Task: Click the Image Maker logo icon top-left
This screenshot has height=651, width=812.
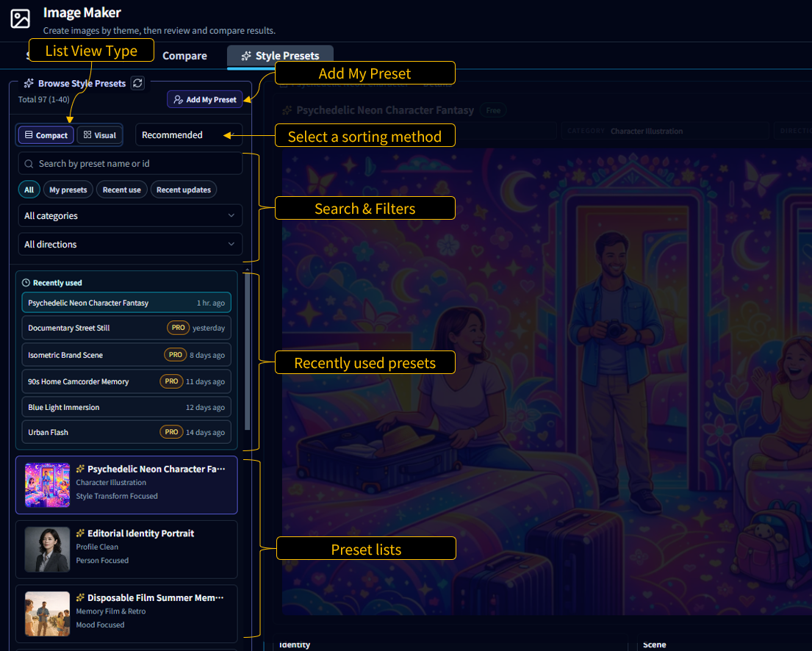Action: click(x=20, y=18)
